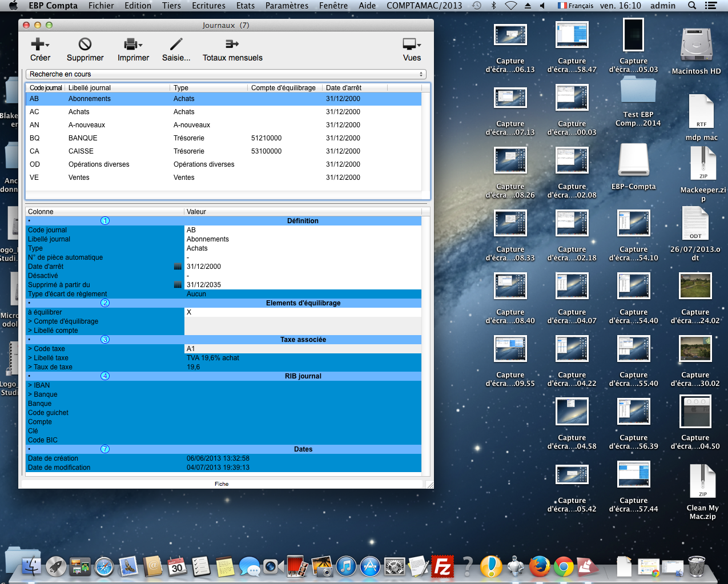The image size is (728, 584).
Task: Open the Date d'arrêt calendar picker
Action: coord(178,267)
